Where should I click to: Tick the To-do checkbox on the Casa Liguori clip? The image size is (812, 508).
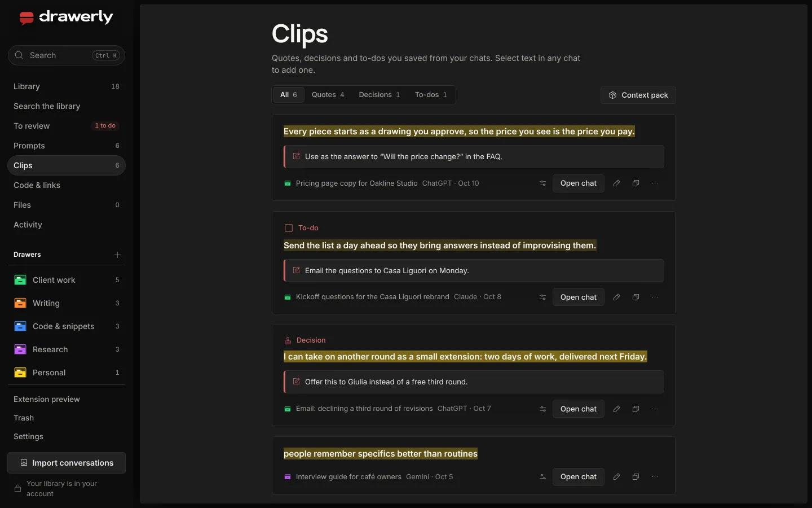(x=289, y=228)
